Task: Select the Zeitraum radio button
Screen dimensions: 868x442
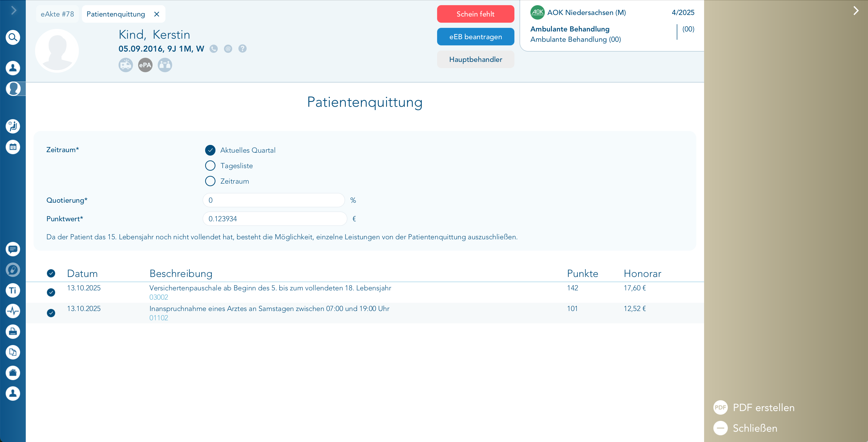Action: click(210, 181)
